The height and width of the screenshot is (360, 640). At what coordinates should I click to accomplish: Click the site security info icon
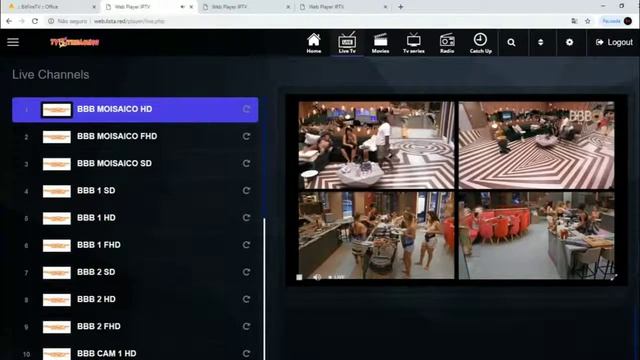tap(51, 21)
